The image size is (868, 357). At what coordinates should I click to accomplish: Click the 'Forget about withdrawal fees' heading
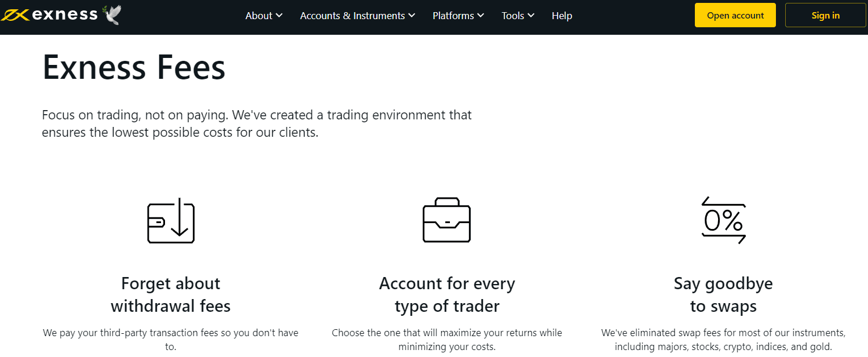coord(170,294)
